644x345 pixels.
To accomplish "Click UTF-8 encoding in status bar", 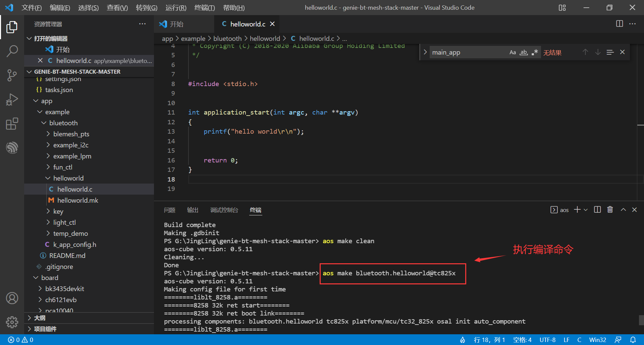I will point(547,340).
